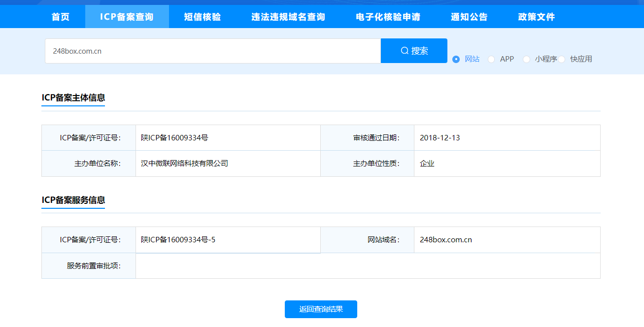
Task: Click company name 汉中微联网络科技有限公司
Action: 184,163
